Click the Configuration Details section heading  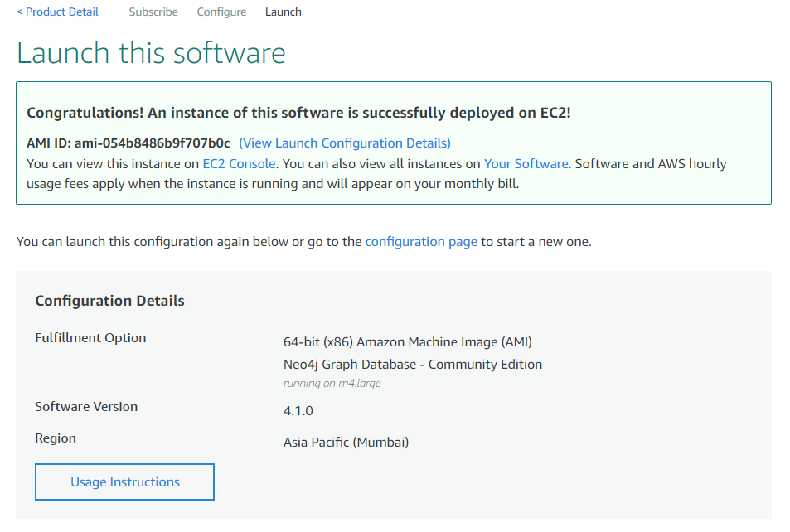pos(109,301)
